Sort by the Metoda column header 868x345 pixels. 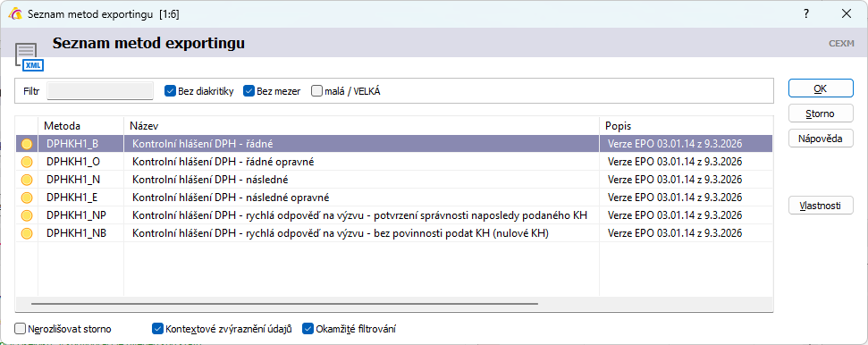[80, 126]
